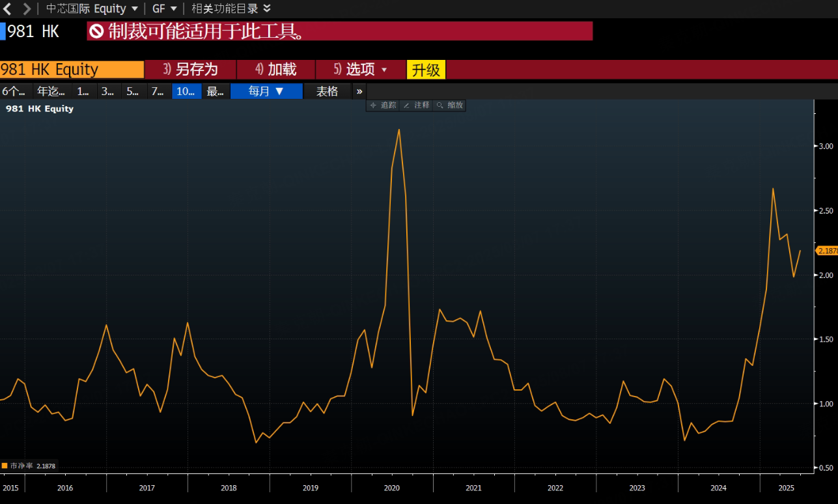Viewport: 838px width, 504px height.
Task: Click the 加载 load button
Action: 276,70
